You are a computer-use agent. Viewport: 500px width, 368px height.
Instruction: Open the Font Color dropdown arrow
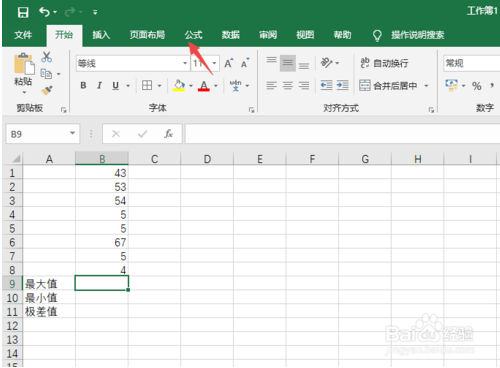tap(216, 86)
